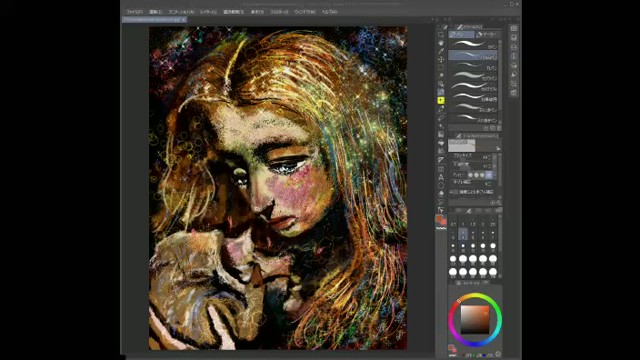Choose the highlighted リアルGペン brush
640x360 pixels.
[473, 55]
